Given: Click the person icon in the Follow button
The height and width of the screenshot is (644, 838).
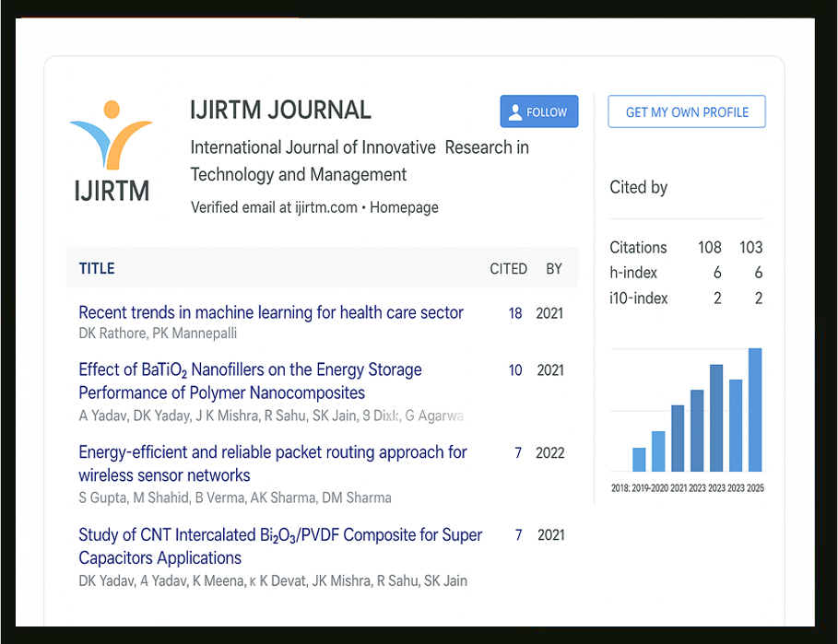Looking at the screenshot, I should pos(515,111).
